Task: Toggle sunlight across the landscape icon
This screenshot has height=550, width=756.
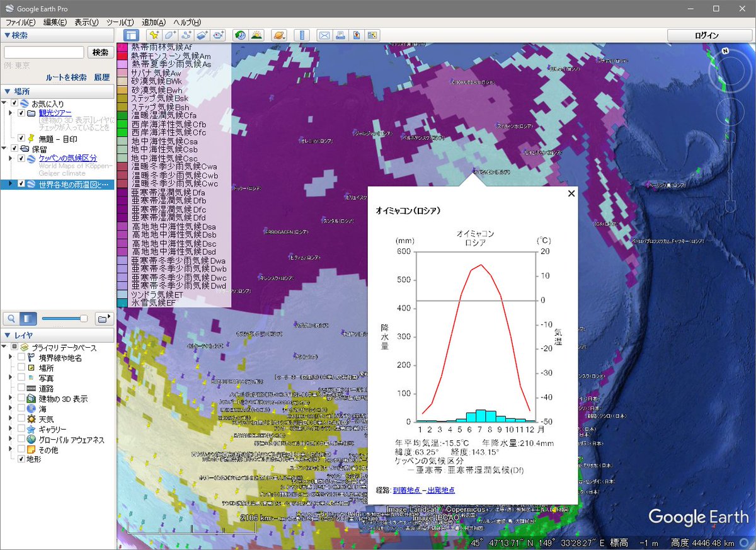Action: pos(256,35)
